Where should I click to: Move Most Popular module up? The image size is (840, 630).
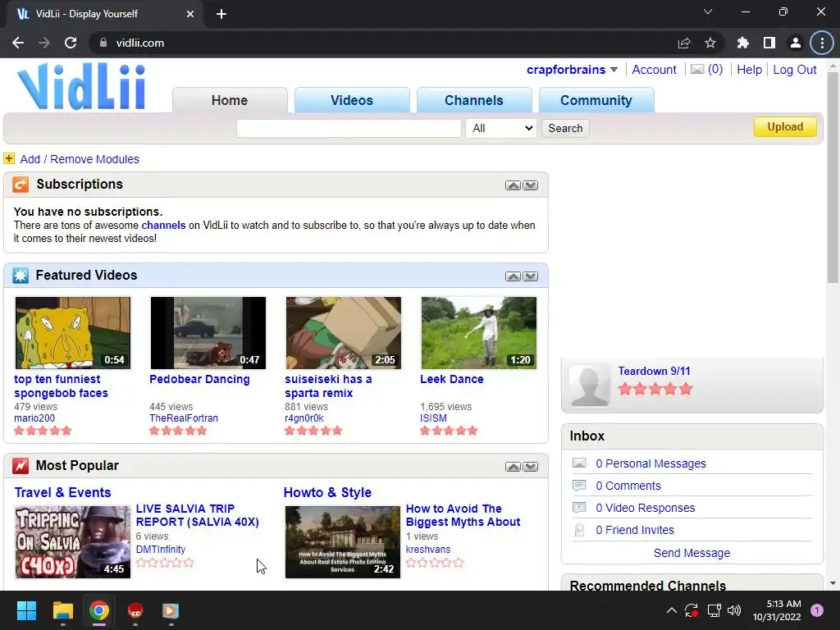click(x=513, y=467)
